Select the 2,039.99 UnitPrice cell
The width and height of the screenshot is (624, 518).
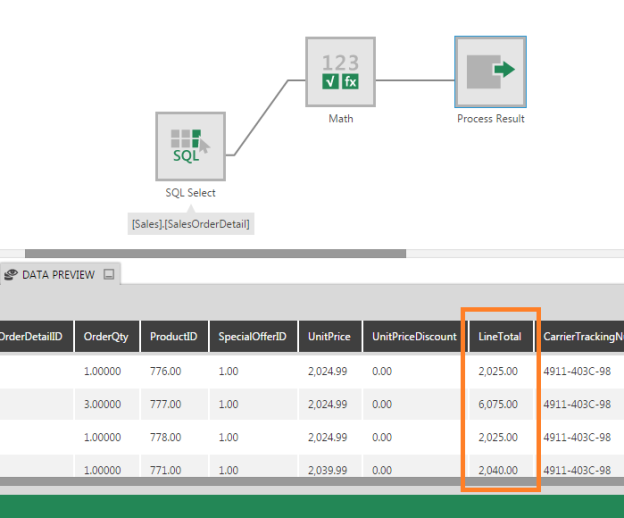tap(328, 469)
